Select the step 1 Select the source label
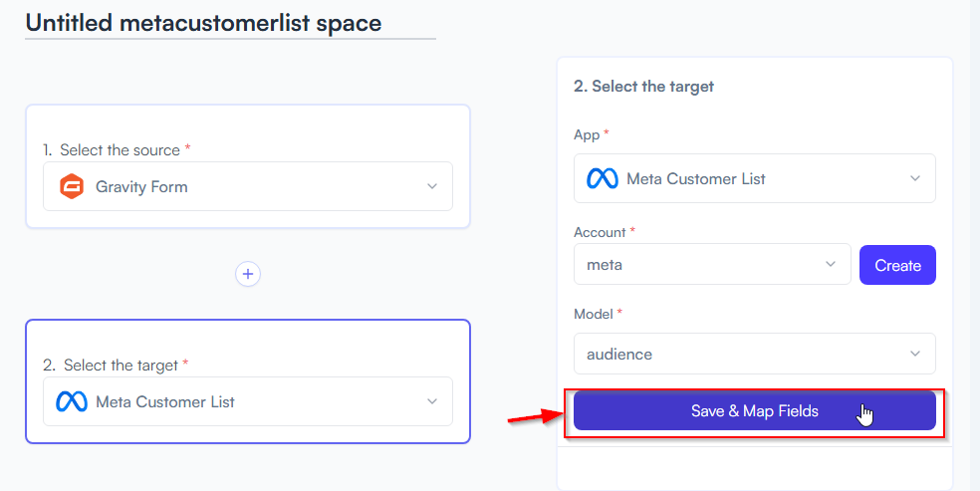Viewport: 980px width, 491px height. 117,150
